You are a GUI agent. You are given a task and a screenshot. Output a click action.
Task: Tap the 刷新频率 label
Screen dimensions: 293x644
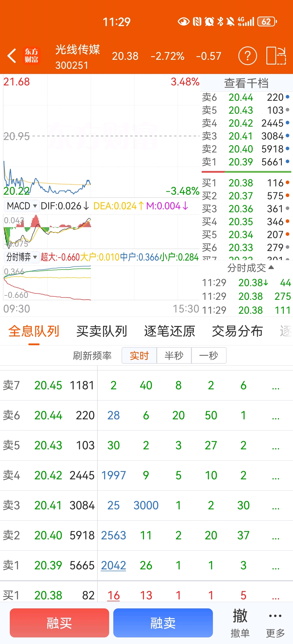click(92, 355)
